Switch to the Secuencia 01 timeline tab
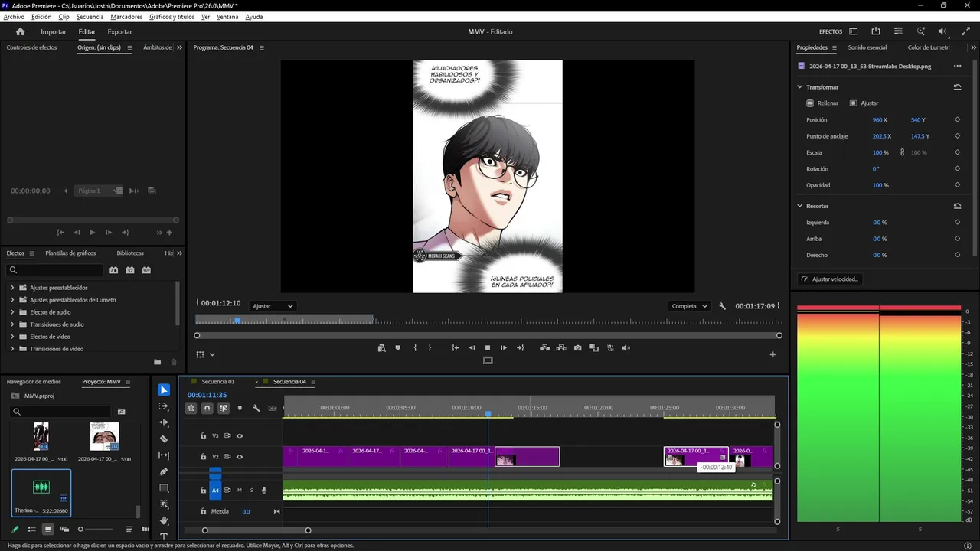Image resolution: width=980 pixels, height=551 pixels. coord(218,382)
